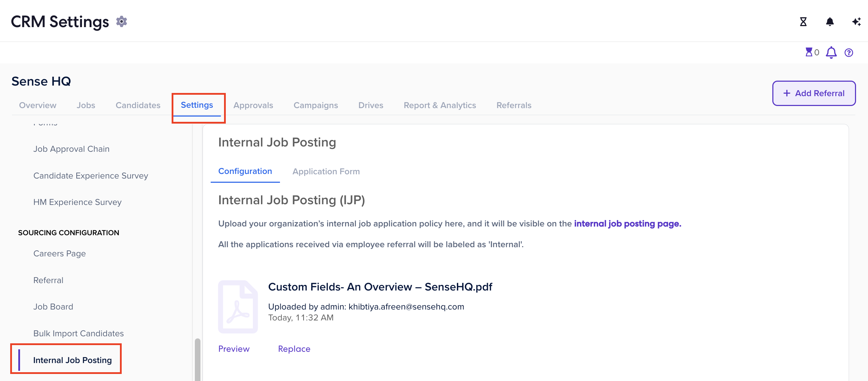Click the gear icon beside CRM Settings
The height and width of the screenshot is (381, 868).
pyautogui.click(x=122, y=21)
